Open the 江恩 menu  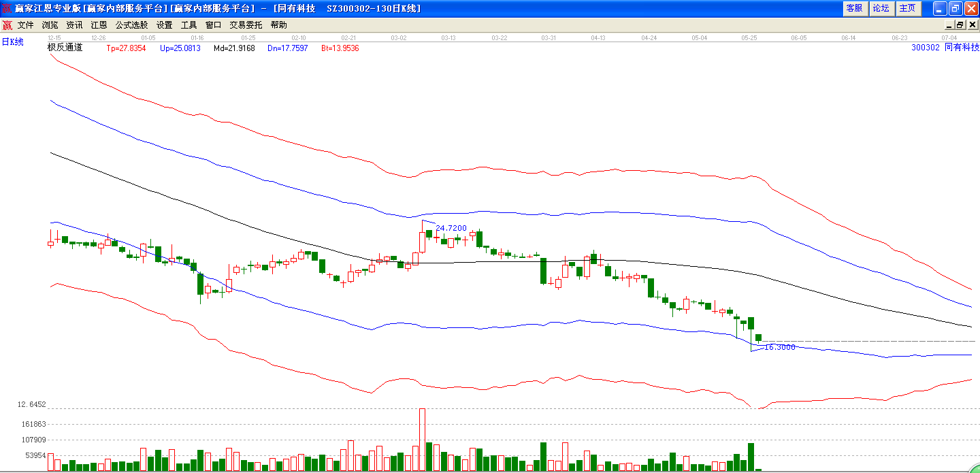(99, 25)
